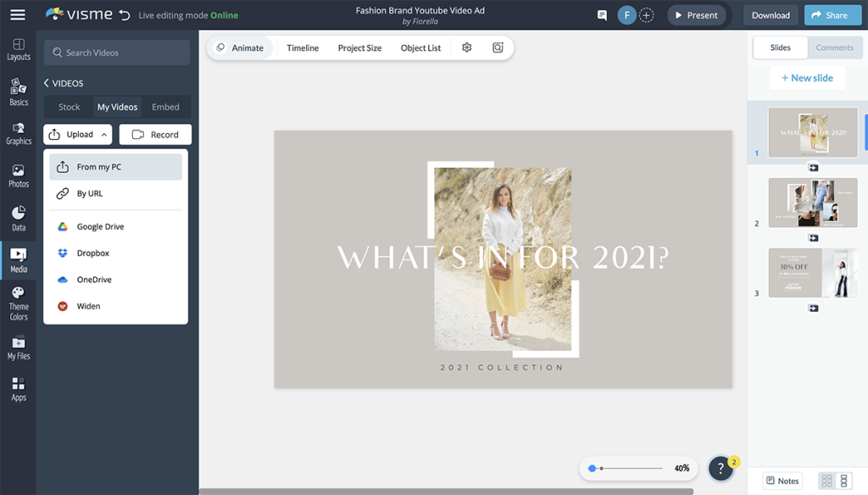The image size is (868, 495).
Task: Open the comments icon in the top bar
Action: [602, 15]
